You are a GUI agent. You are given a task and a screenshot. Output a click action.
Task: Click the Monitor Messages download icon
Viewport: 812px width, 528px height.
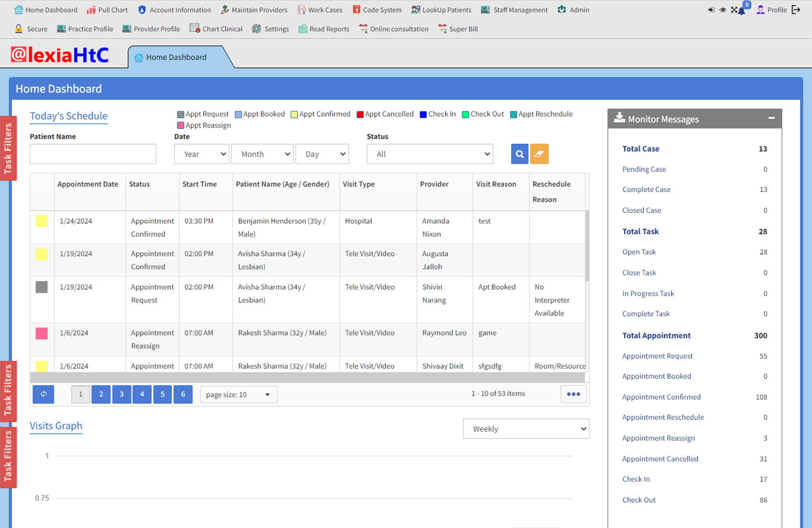click(x=619, y=118)
